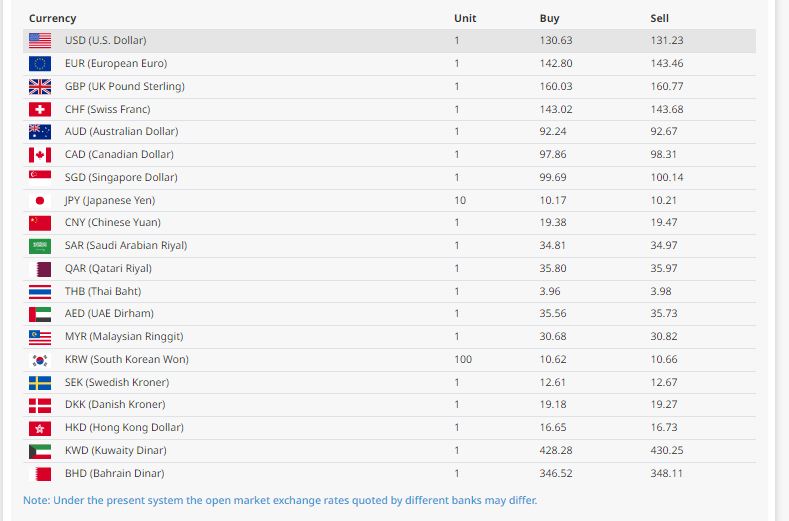Click the Buy column header
This screenshot has width=789, height=521.
tap(549, 19)
